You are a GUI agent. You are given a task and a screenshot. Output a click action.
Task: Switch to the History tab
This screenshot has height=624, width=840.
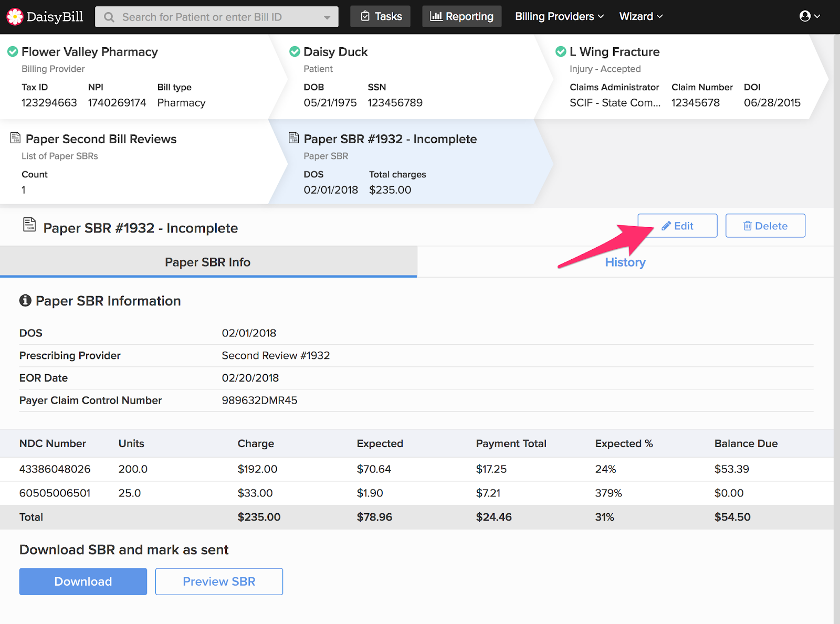point(625,262)
